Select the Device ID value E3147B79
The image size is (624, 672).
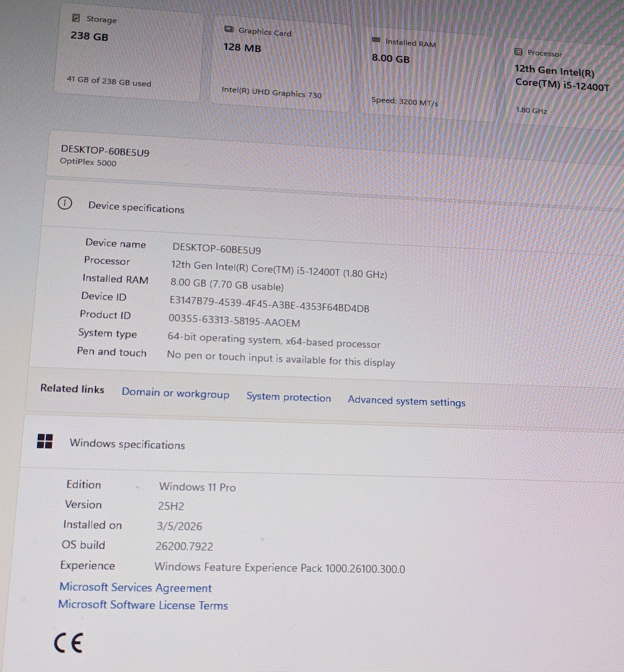(x=269, y=304)
